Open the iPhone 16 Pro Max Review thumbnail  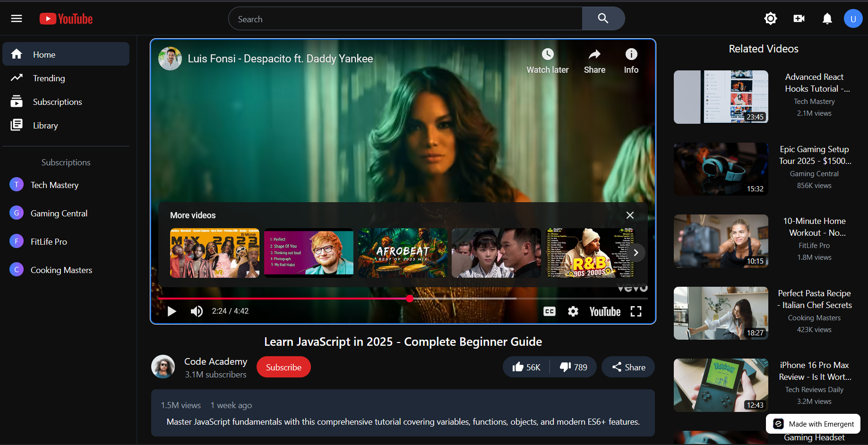coord(721,385)
